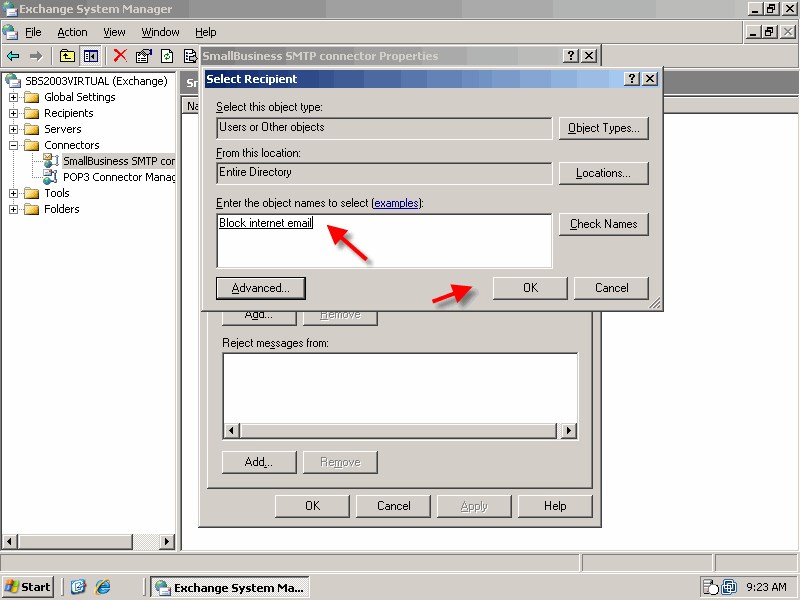Click the Locations... button
Viewport: 800px width, 600px height.
pyautogui.click(x=604, y=173)
